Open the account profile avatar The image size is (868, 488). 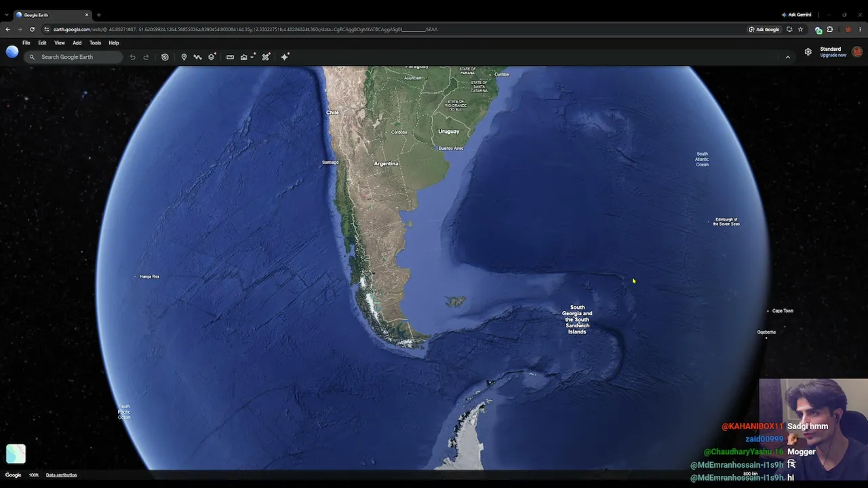click(x=857, y=52)
